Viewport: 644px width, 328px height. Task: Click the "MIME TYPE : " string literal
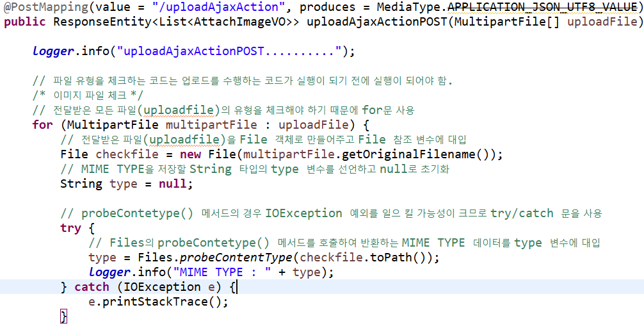[x=222, y=272]
